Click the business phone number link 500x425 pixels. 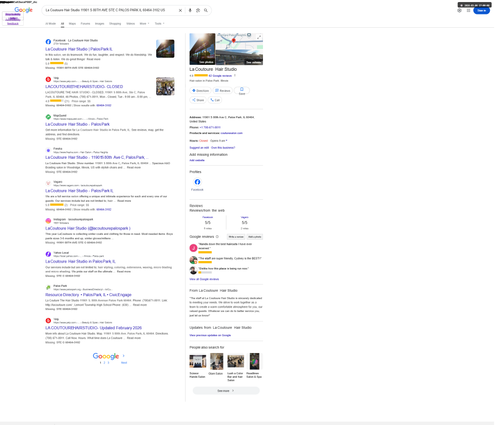pyautogui.click(x=210, y=127)
